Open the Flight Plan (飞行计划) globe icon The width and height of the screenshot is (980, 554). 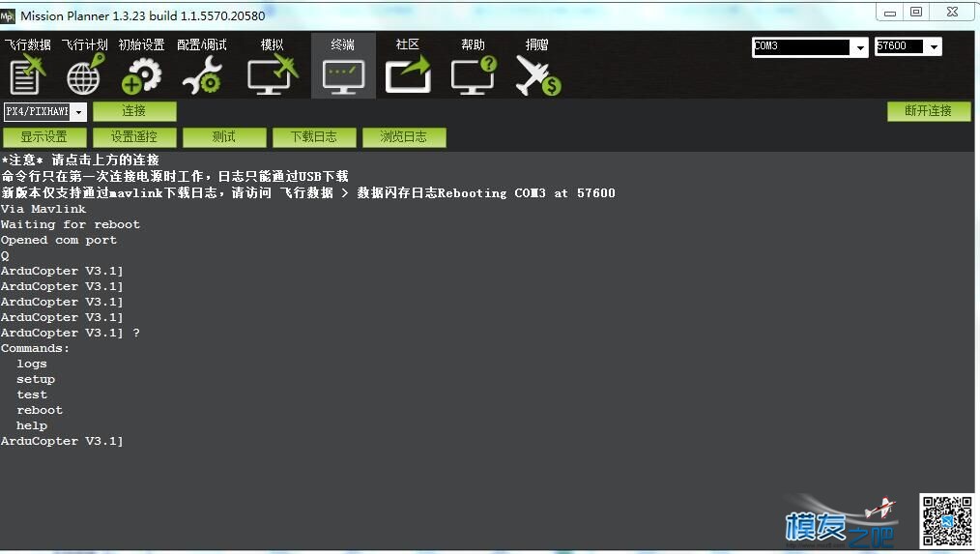point(85,75)
